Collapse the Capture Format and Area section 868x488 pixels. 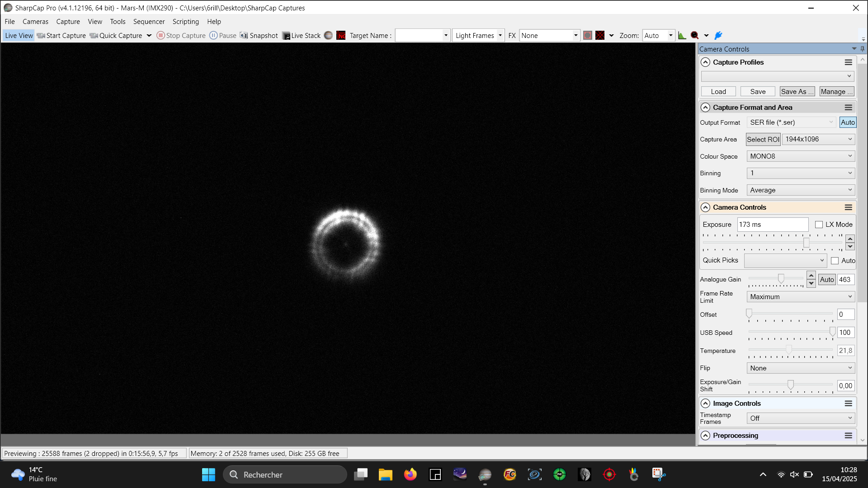click(705, 108)
